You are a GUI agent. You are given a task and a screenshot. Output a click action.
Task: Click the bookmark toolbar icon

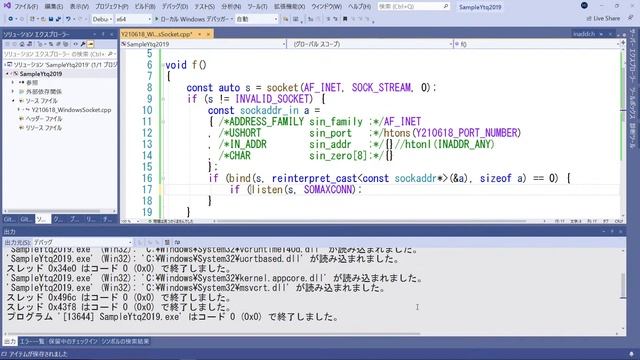[x=345, y=19]
